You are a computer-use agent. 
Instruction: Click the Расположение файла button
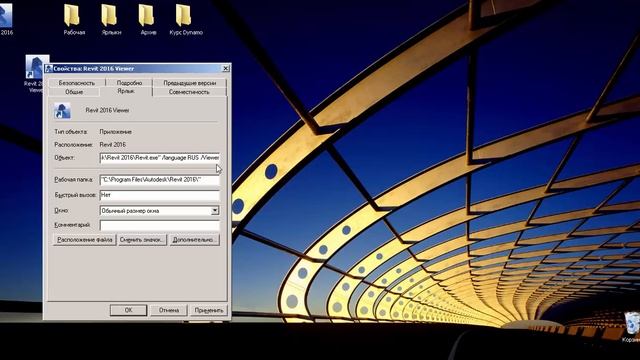pos(84,240)
